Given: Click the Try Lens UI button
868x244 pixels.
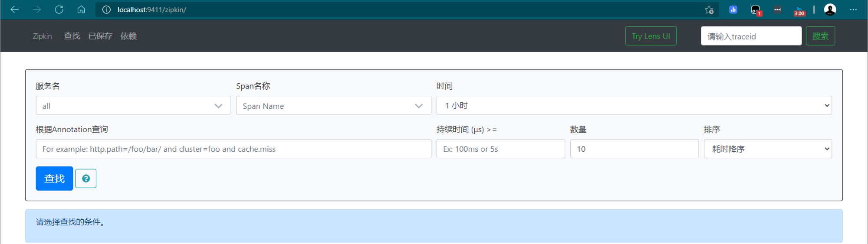Looking at the screenshot, I should (651, 36).
